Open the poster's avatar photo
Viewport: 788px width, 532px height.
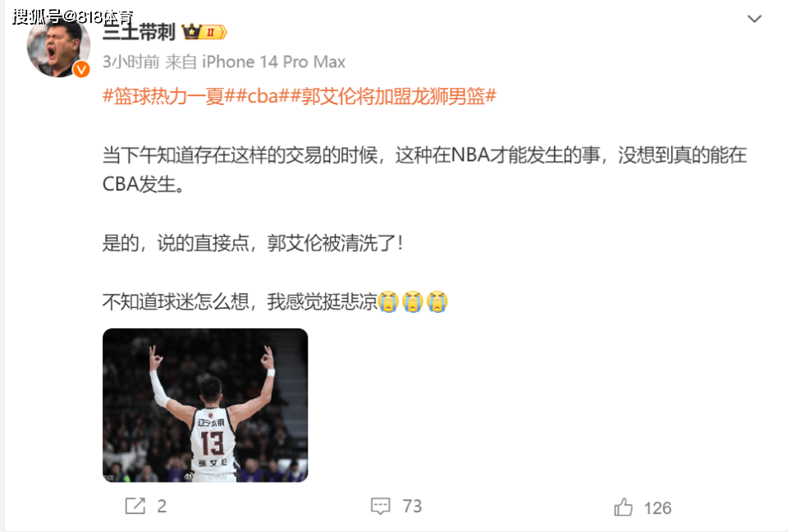[x=58, y=46]
